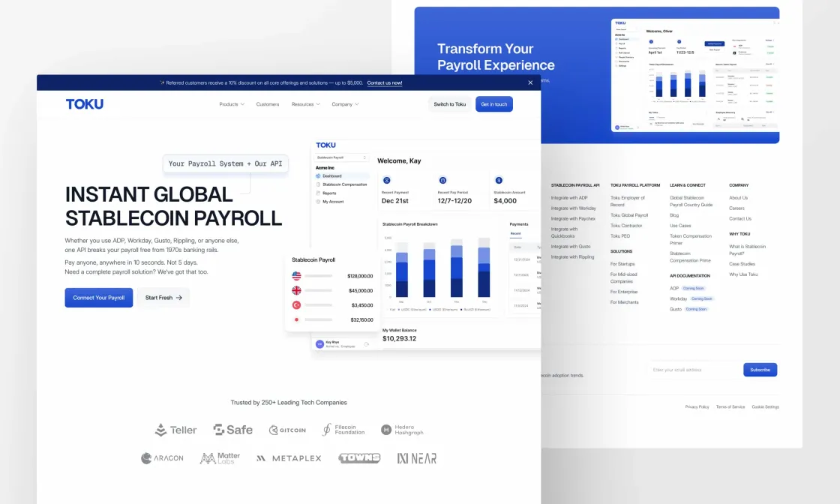This screenshot has height=504, width=840.
Task: Click the My Wallet Balance $10,293.12 value
Action: pos(399,338)
